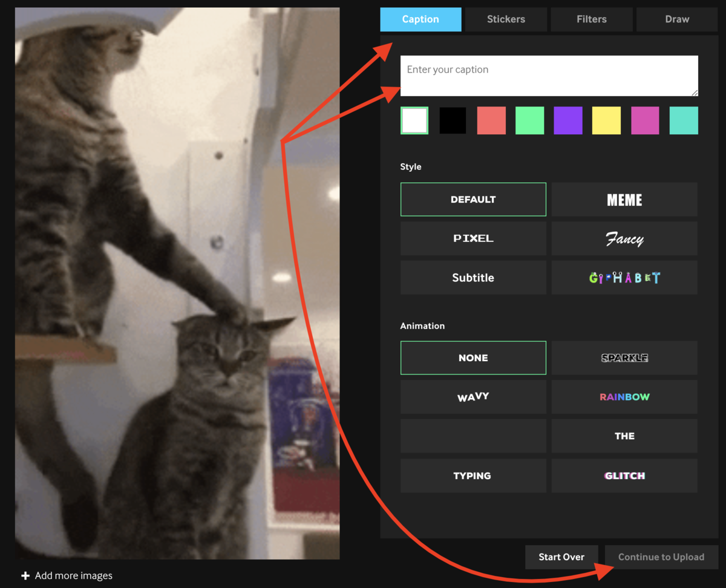Go to the Draw tab
Viewport: 726px width, 588px height.
pos(677,19)
